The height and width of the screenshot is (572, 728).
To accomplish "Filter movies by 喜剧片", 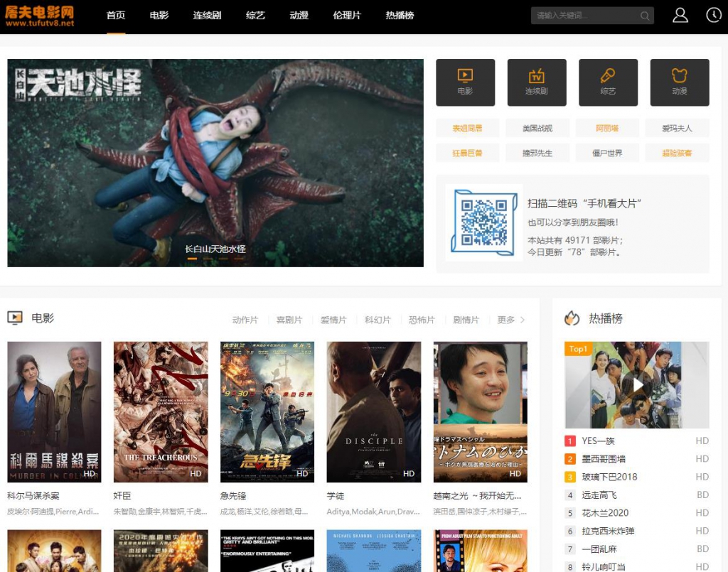I will pos(289,320).
